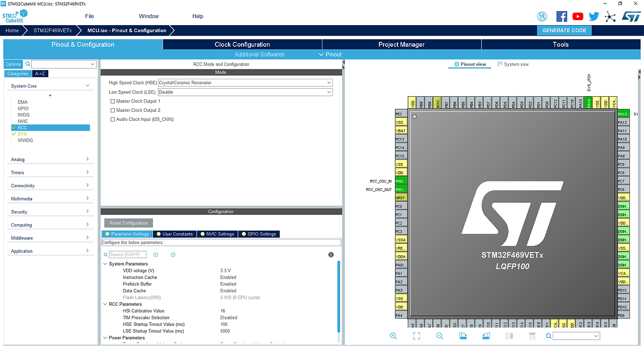The width and height of the screenshot is (644, 349).
Task: Switch to the Clock Configuration tab
Action: tap(242, 44)
